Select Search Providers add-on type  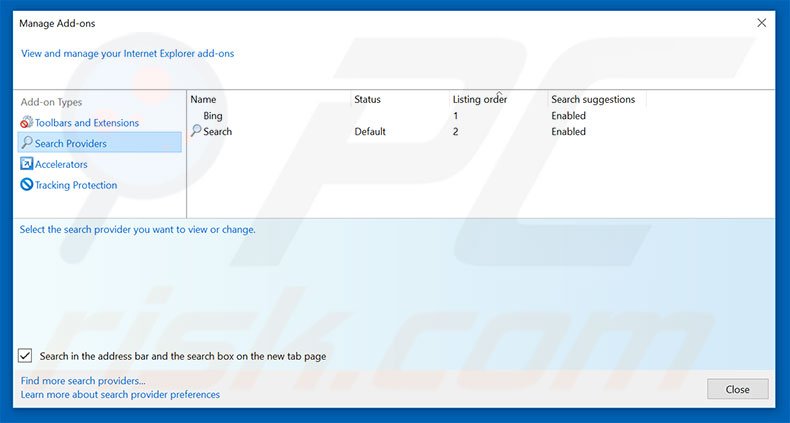(100, 143)
